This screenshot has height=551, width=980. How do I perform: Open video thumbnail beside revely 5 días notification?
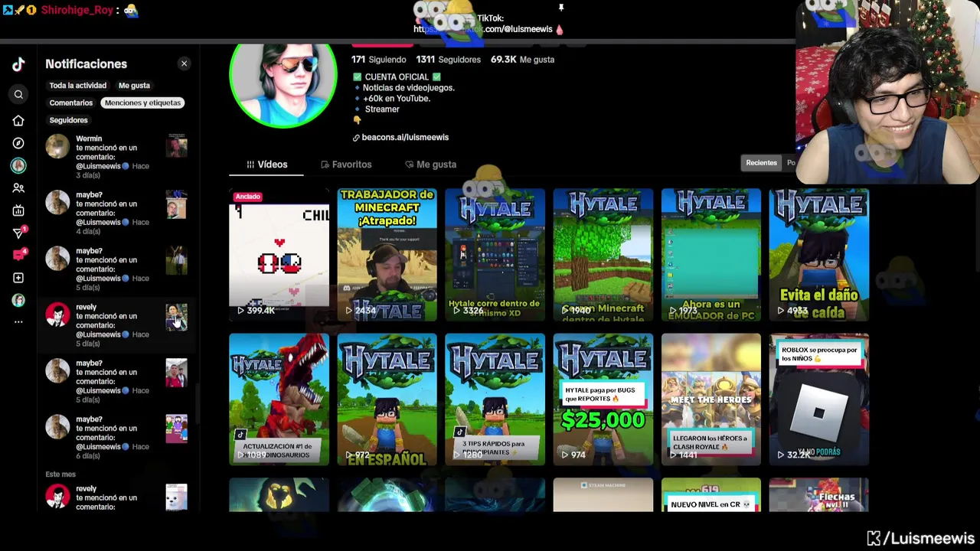(x=176, y=316)
